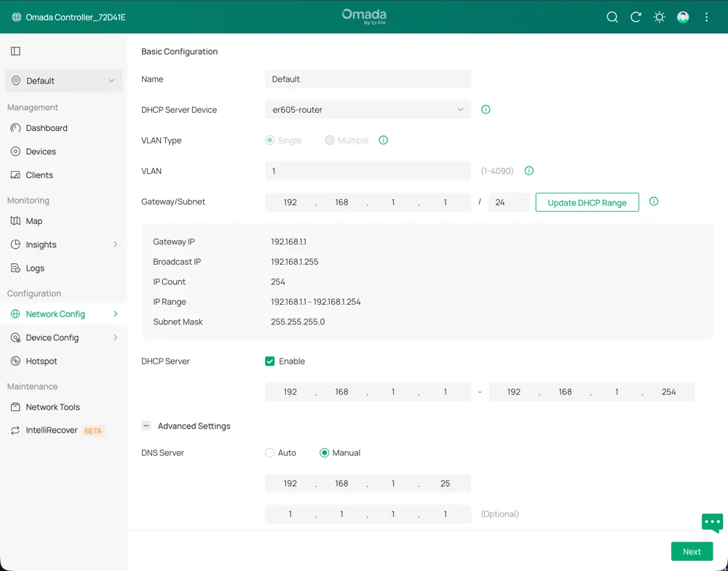Toggle the light/dark theme sun icon
Screen dimensions: 728x571
660,17
